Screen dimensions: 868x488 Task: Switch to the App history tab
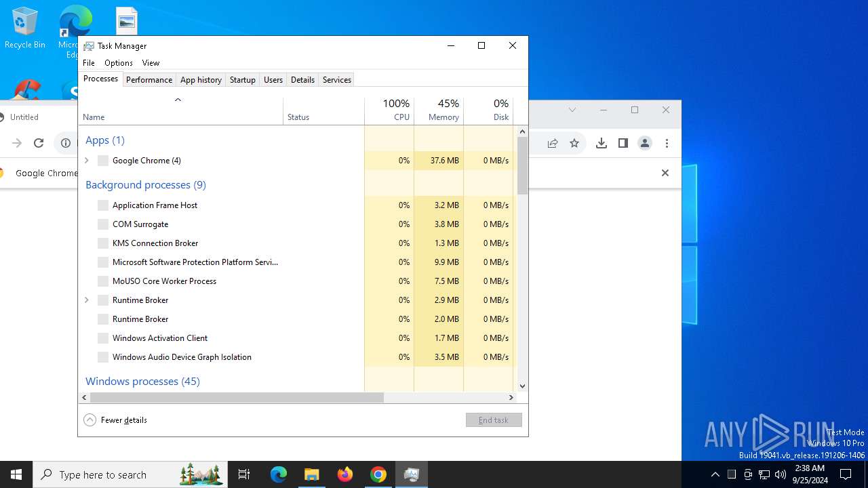click(x=201, y=80)
